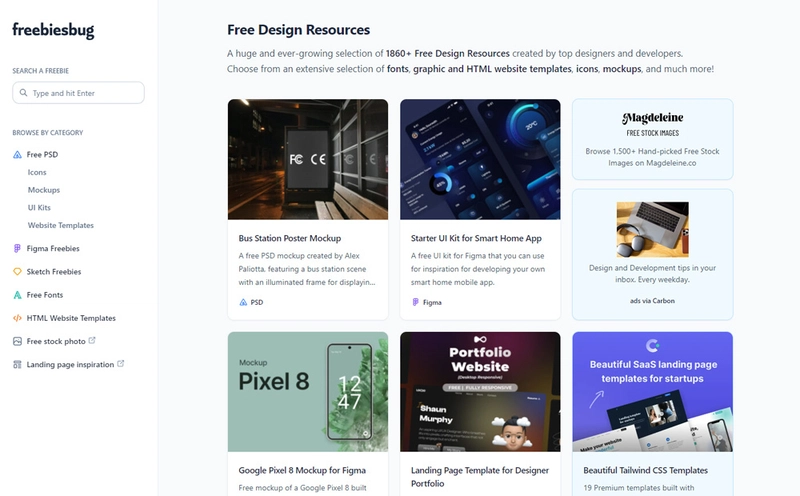This screenshot has width=800, height=496.
Task: Click the Carbon ad laptop image
Action: tap(653, 230)
